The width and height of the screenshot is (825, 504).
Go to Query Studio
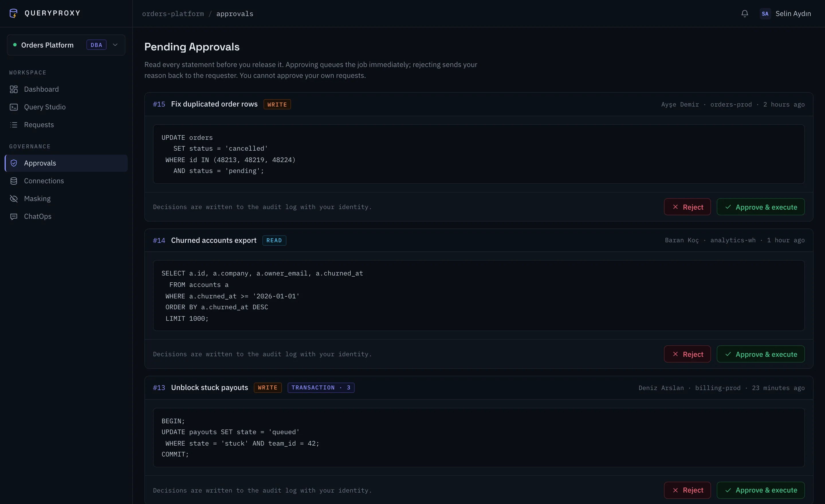tap(66, 107)
